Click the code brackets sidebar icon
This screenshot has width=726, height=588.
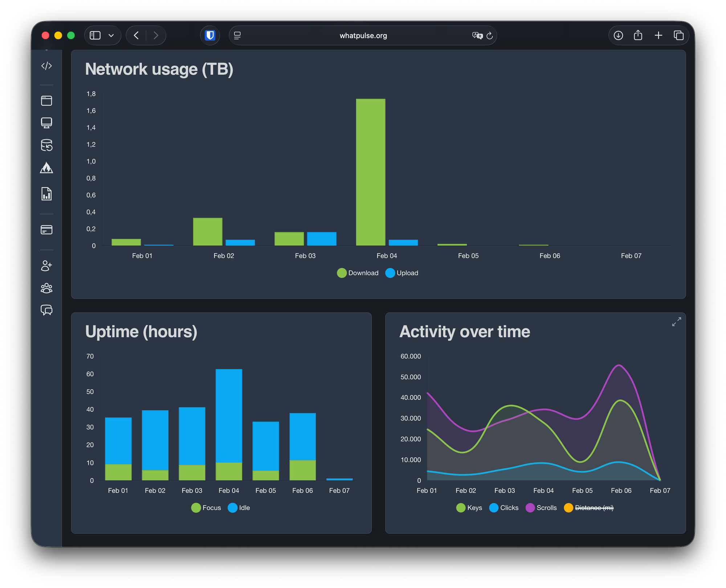46,66
